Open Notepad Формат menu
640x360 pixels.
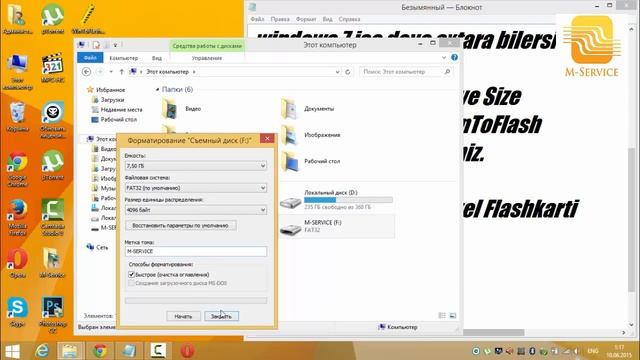click(x=306, y=19)
